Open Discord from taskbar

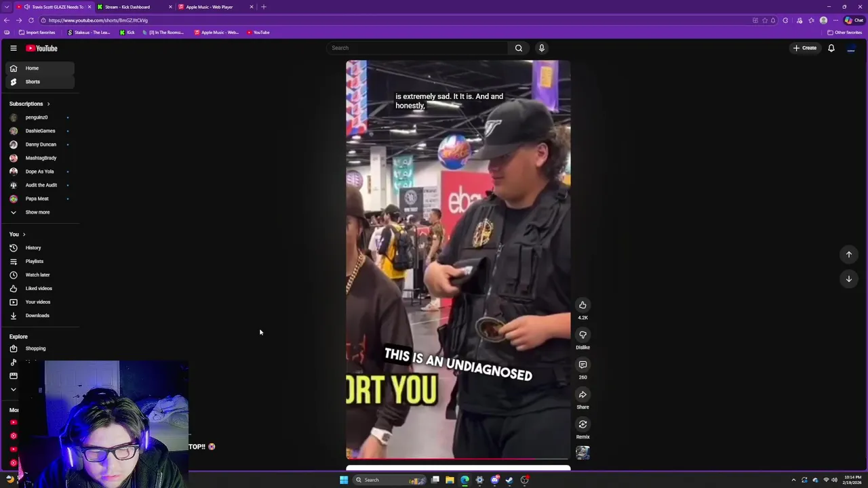[x=494, y=480]
